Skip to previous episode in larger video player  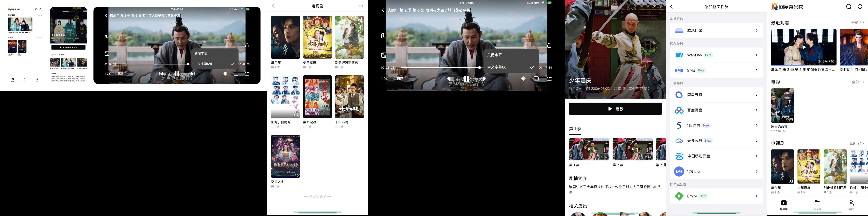click(448, 79)
